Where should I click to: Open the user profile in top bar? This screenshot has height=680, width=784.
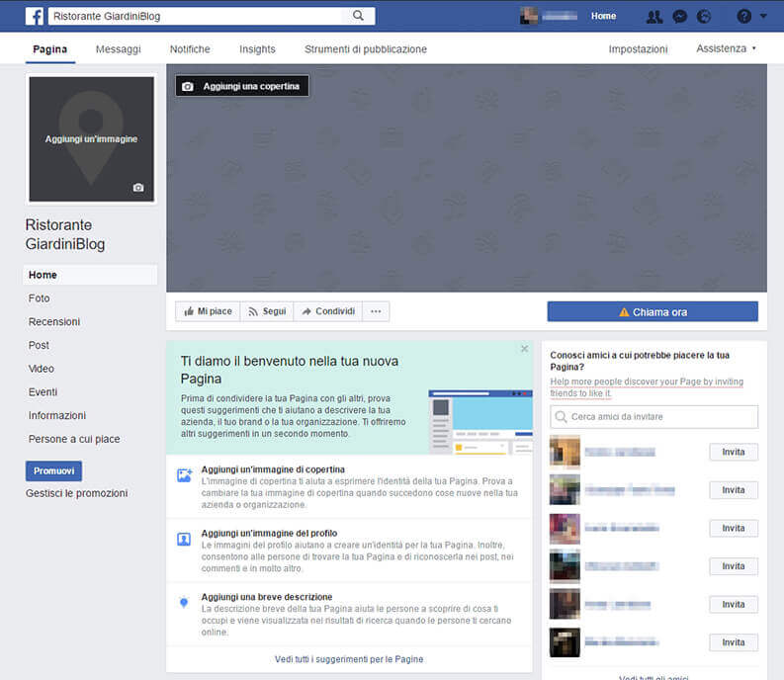tap(549, 16)
